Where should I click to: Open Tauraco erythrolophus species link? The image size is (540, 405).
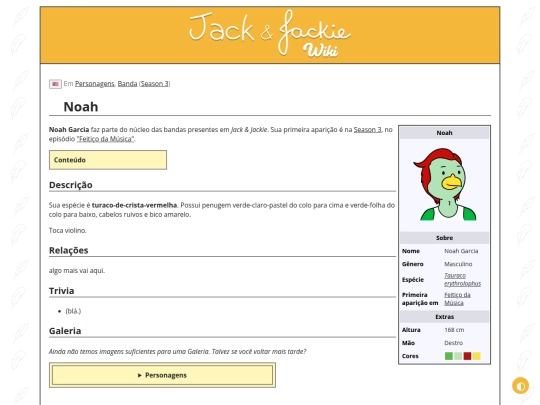[x=462, y=280]
